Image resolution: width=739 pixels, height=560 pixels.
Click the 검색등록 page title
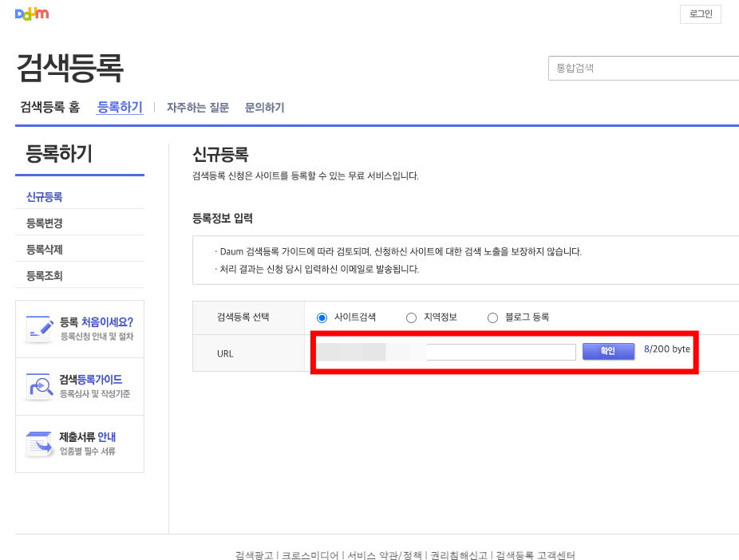click(69, 69)
